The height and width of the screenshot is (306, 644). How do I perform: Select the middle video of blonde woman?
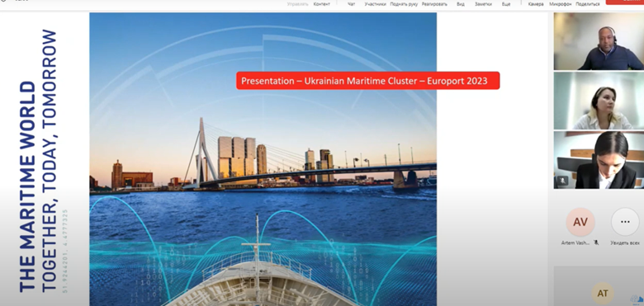coord(599,101)
